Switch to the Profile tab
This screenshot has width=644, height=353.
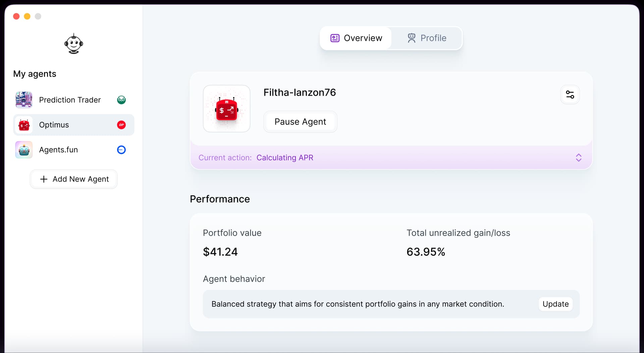[427, 38]
